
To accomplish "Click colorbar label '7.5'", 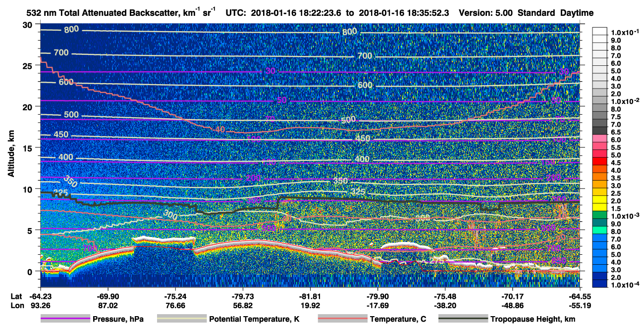I will tap(616, 117).
